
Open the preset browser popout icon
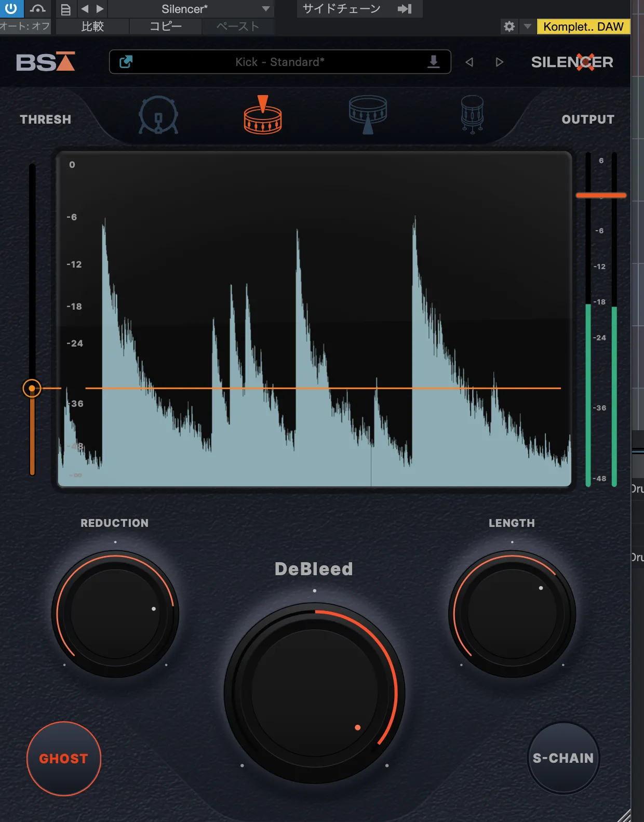[x=126, y=62]
